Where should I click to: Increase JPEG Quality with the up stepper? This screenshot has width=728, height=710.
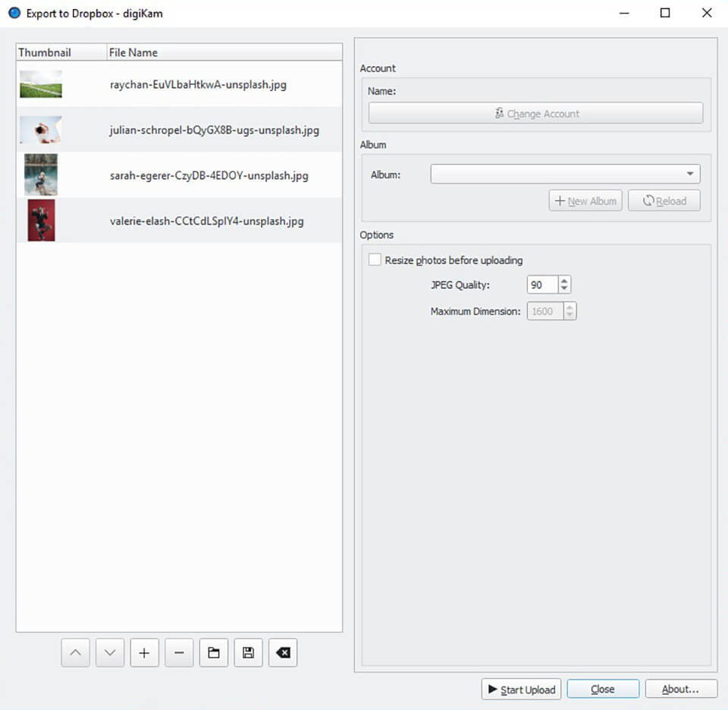coord(563,281)
